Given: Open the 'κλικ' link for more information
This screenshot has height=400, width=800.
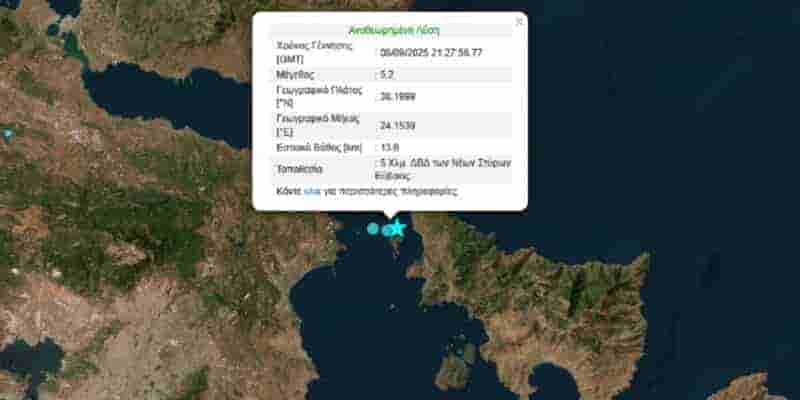Looking at the screenshot, I should (x=311, y=190).
